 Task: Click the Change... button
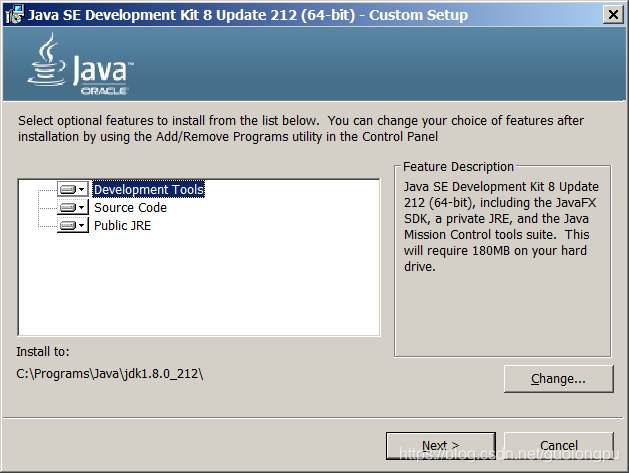click(x=558, y=379)
